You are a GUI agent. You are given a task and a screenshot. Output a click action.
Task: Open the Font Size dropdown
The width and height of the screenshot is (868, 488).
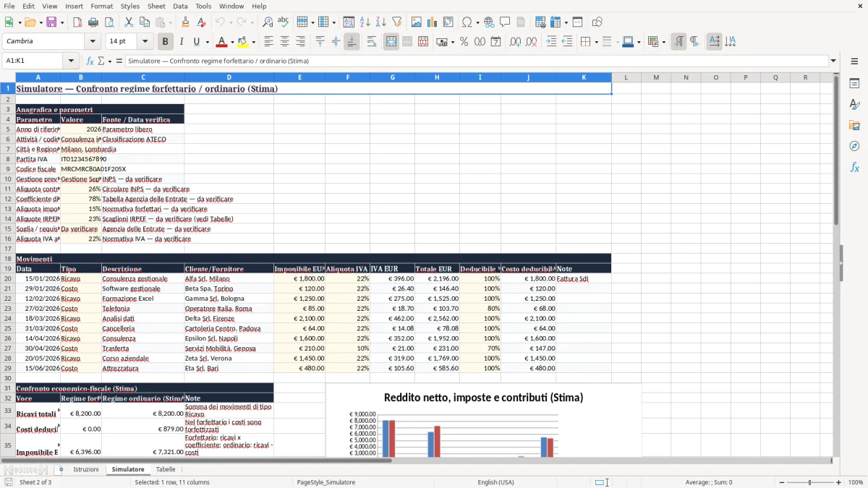pos(145,42)
